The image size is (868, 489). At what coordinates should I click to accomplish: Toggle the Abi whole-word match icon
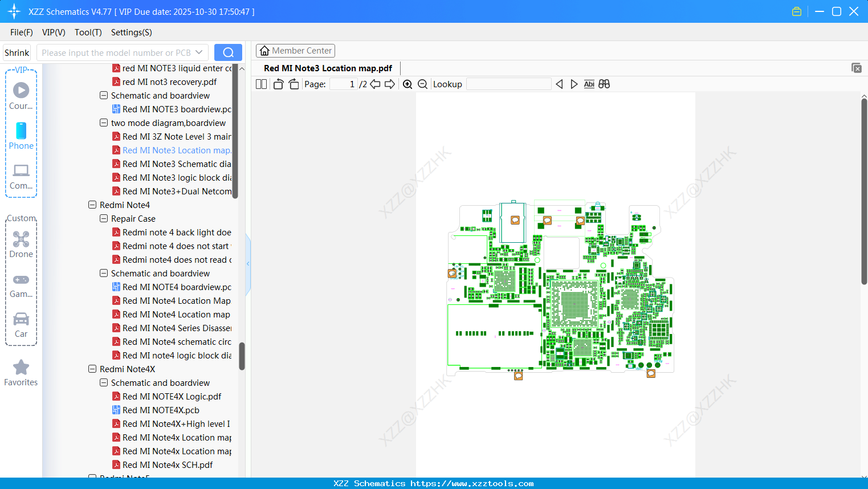pos(589,84)
